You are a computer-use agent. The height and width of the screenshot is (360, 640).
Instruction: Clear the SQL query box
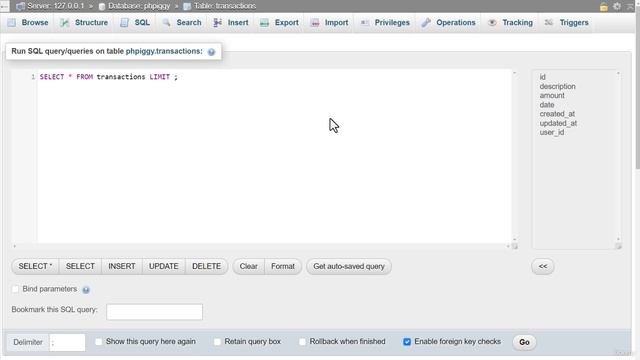coord(249,267)
